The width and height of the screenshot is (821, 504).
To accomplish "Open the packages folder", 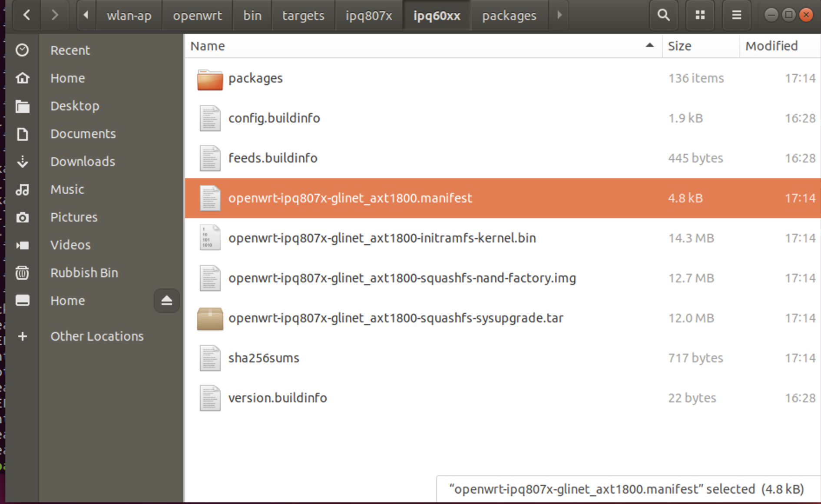I will pos(255,78).
